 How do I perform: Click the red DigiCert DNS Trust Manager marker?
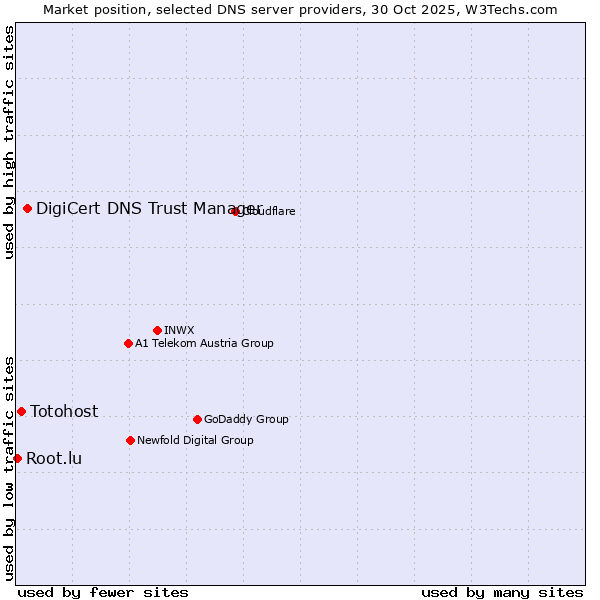[27, 208]
